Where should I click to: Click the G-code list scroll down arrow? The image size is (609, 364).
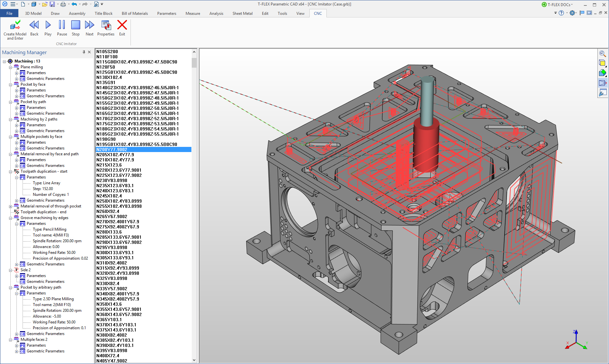pos(194,360)
